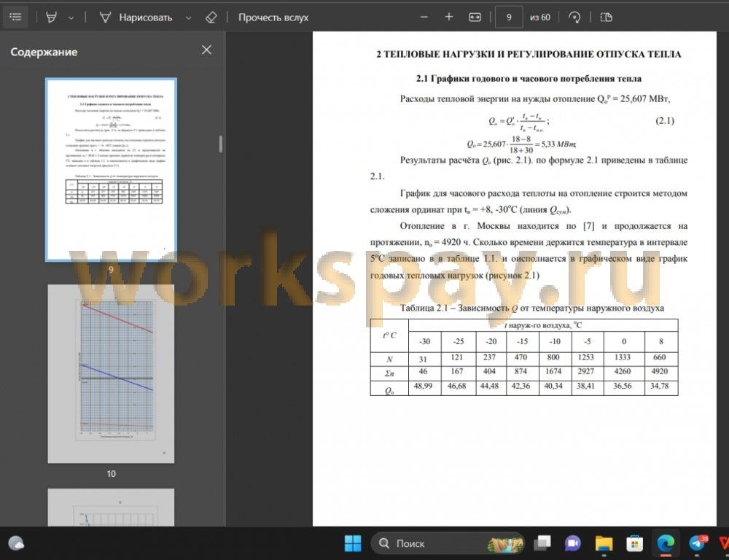The height and width of the screenshot is (560, 729).
Task: Select the page 9 thumbnail
Action: (111, 170)
